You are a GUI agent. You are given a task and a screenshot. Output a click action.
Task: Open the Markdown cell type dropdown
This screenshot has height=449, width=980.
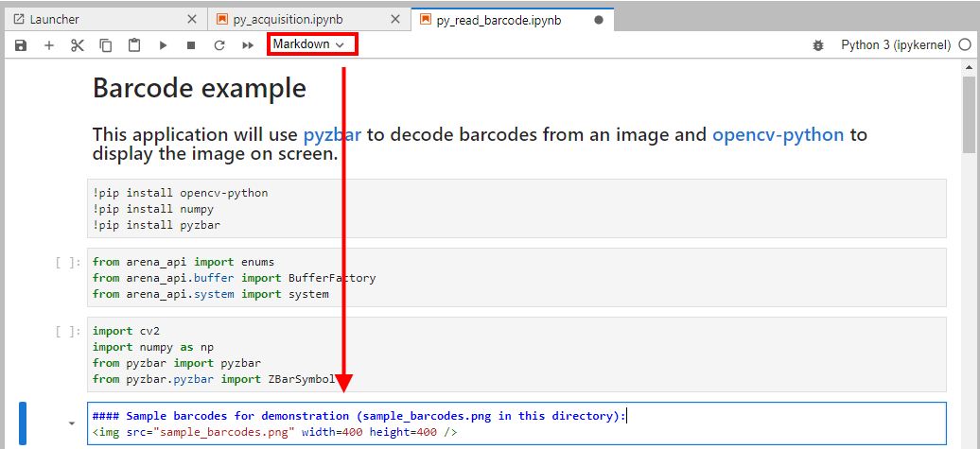[311, 44]
